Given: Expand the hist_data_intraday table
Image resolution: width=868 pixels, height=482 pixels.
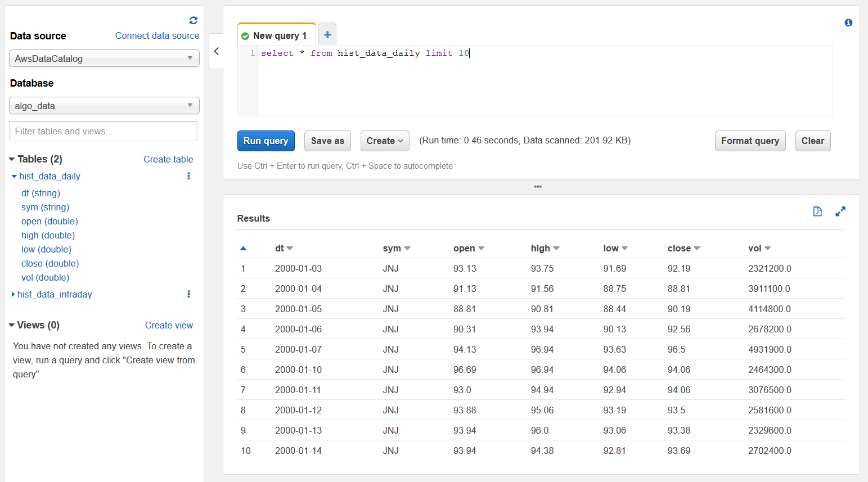Looking at the screenshot, I should 14,294.
